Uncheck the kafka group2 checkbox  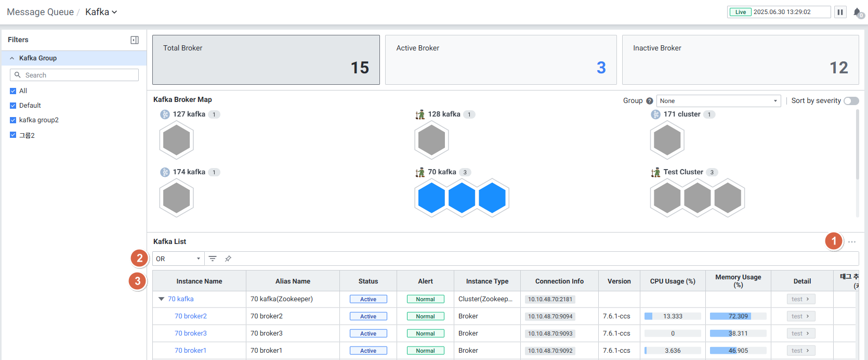pyautogui.click(x=13, y=120)
